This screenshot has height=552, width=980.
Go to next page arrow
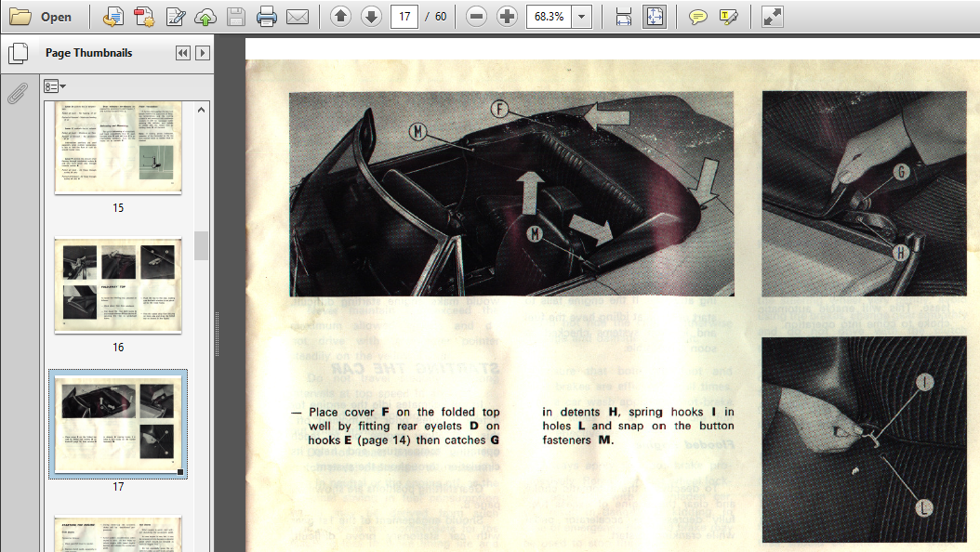pyautogui.click(x=371, y=16)
